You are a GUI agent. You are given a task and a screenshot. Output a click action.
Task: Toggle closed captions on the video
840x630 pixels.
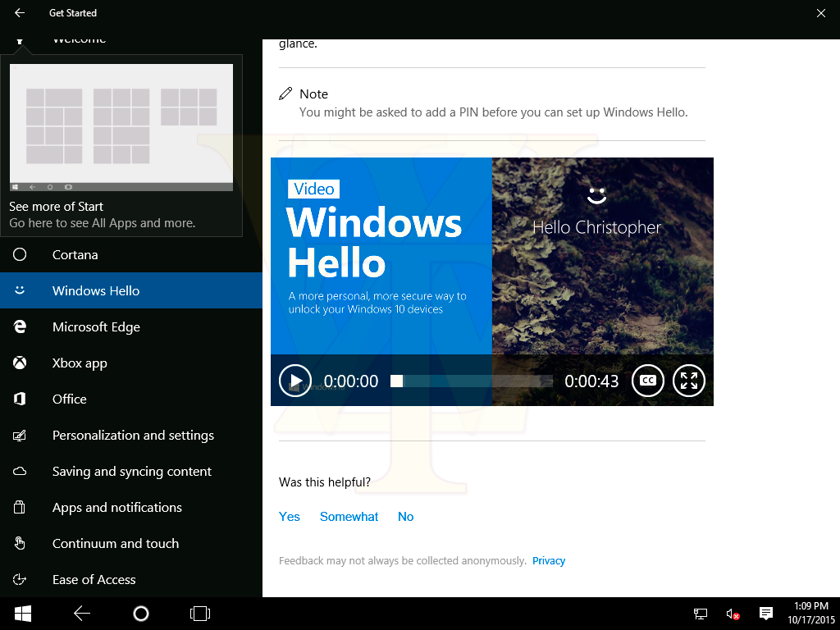pos(647,381)
